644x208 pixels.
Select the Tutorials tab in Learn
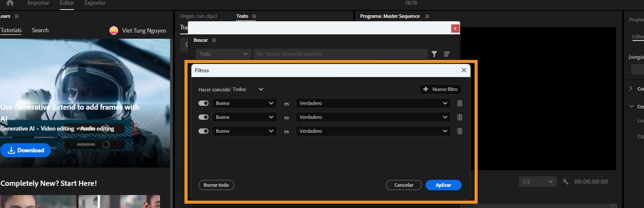(11, 30)
